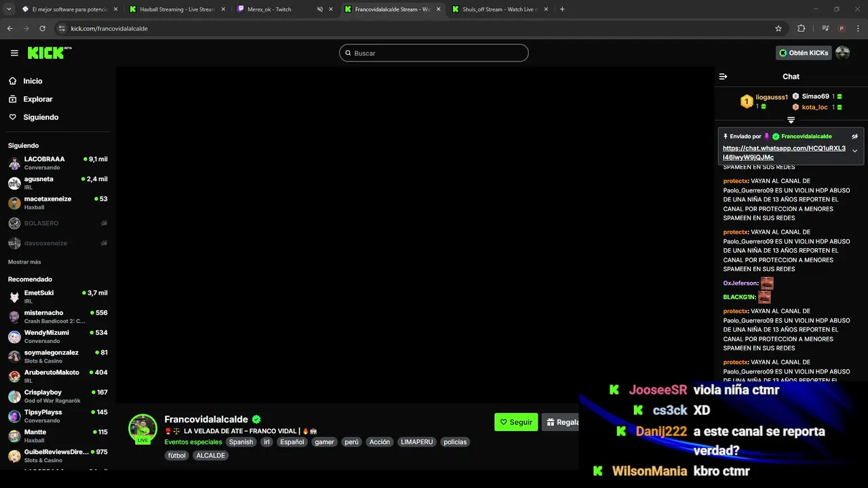Screen dimensions: 868x488
Task: Click the Obtén KICKs button
Action: pyautogui.click(x=804, y=53)
